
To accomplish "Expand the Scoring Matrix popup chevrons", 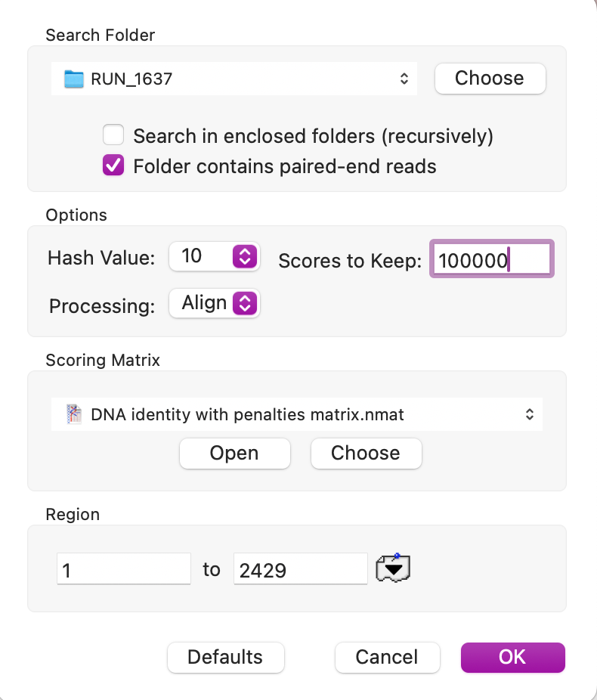I will point(530,414).
